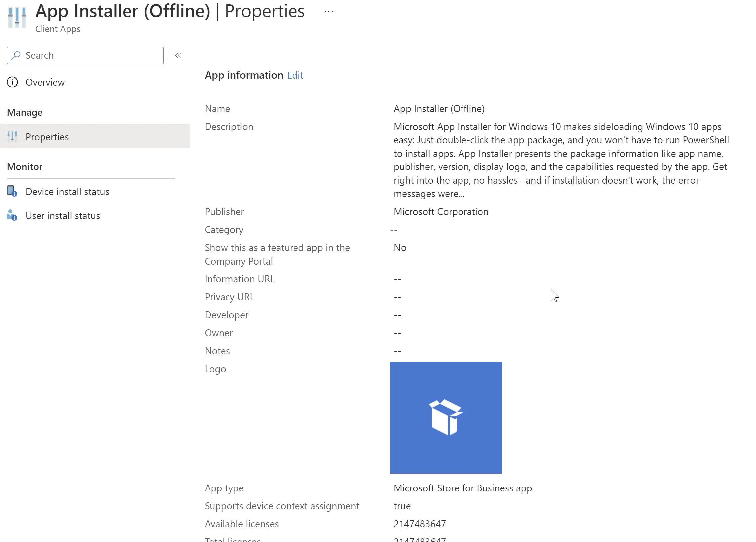Click the 'Microsoft Corporation' publisher value
756x542 pixels.
[x=441, y=211]
